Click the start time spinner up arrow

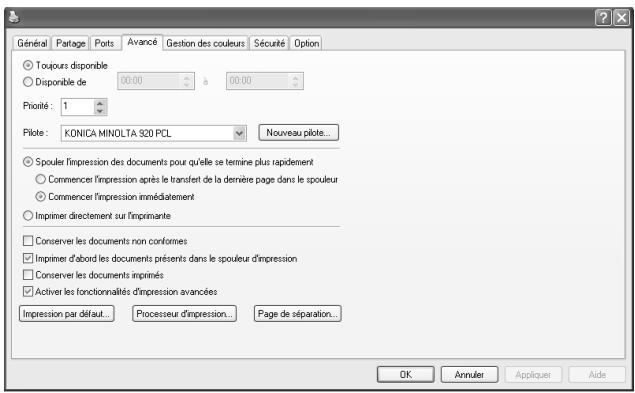[186, 77]
